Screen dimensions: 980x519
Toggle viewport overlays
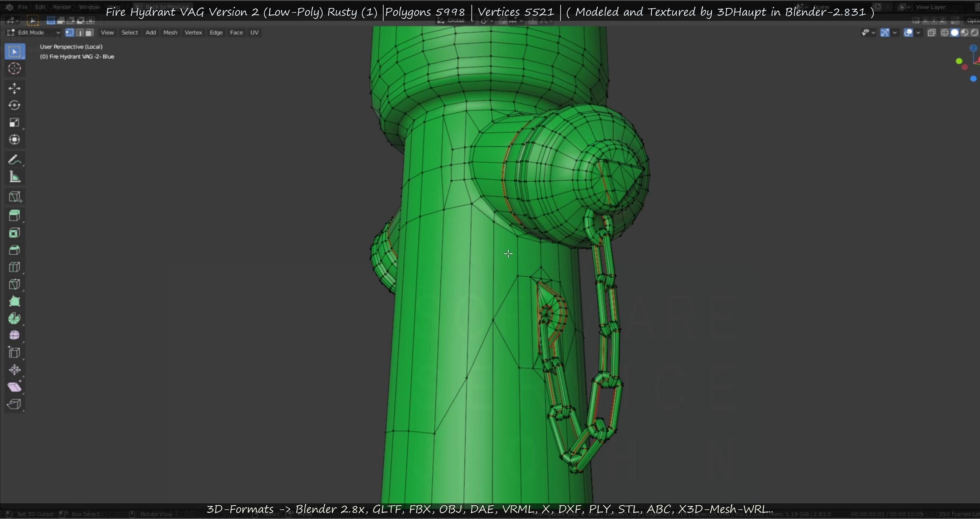(x=908, y=33)
